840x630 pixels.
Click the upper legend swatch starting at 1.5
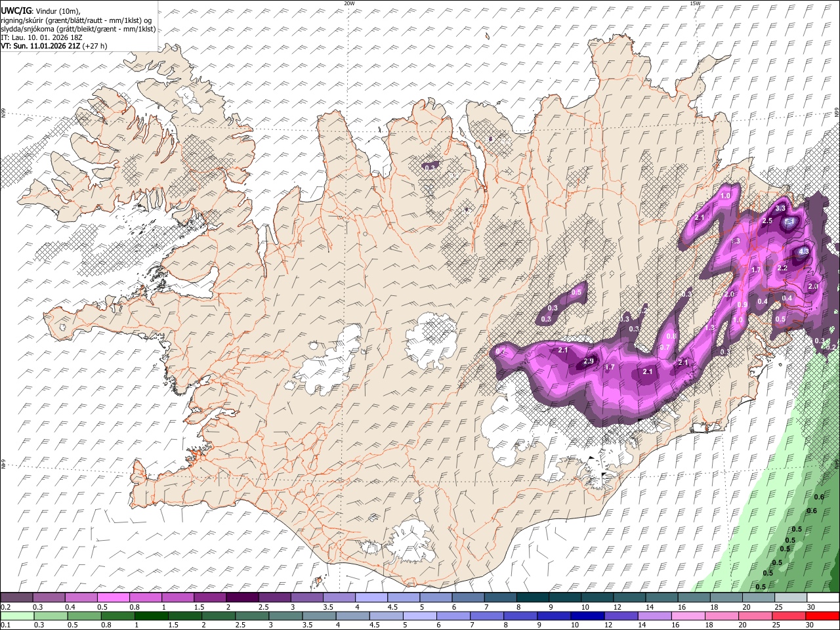pos(209,598)
